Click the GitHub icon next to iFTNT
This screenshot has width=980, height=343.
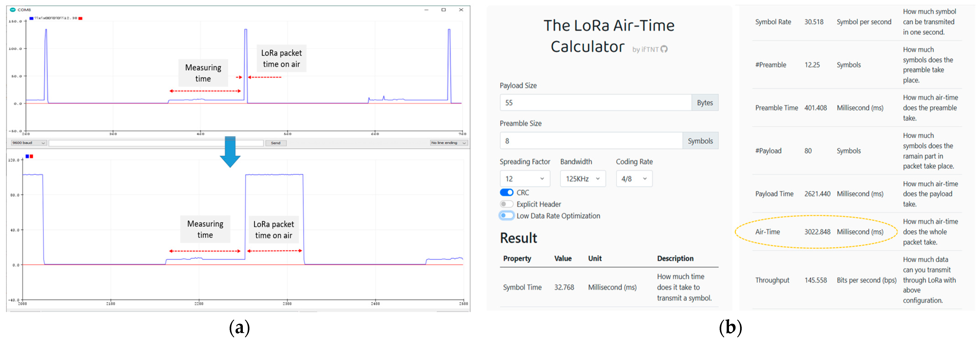(664, 49)
